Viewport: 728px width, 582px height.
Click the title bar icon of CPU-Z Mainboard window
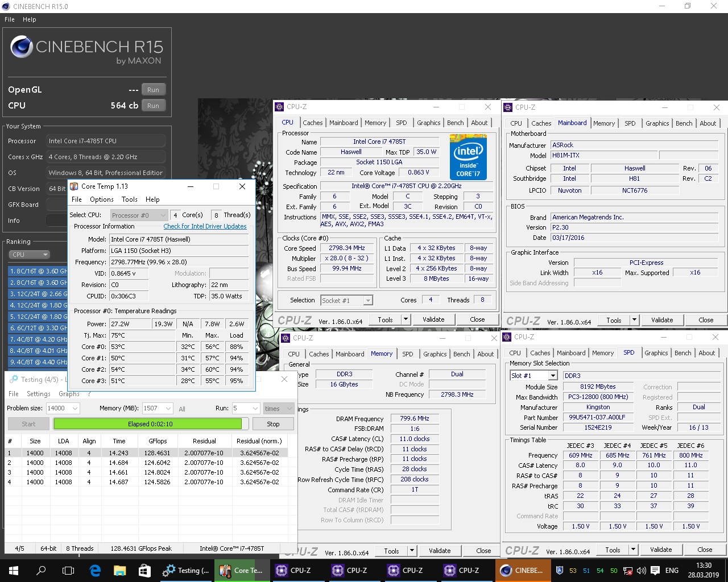click(508, 107)
